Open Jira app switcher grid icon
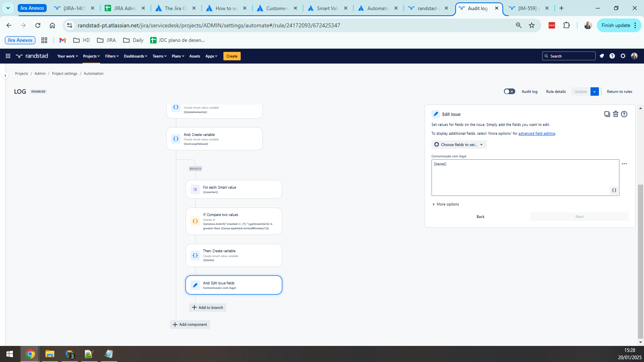The height and width of the screenshot is (362, 644). 8,56
